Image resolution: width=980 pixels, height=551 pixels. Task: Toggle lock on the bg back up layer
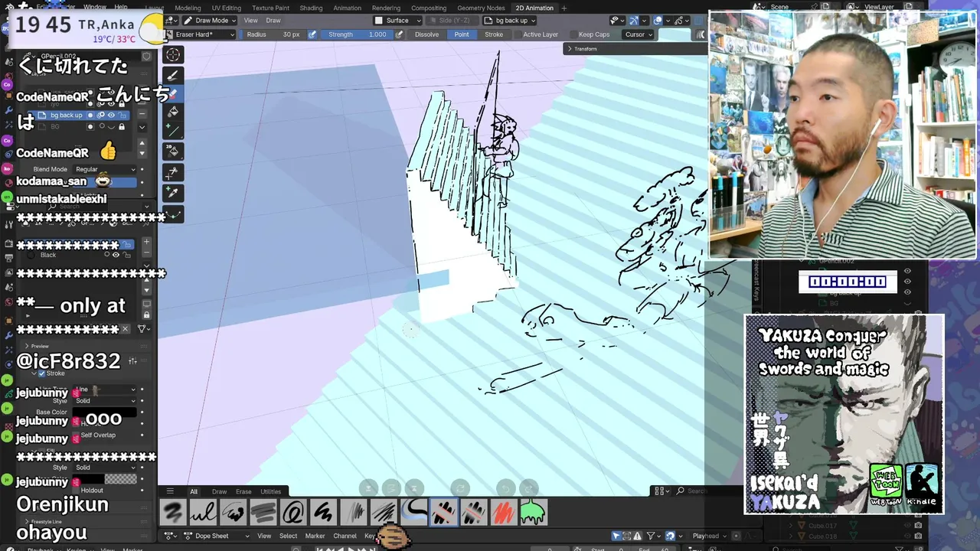tap(121, 116)
